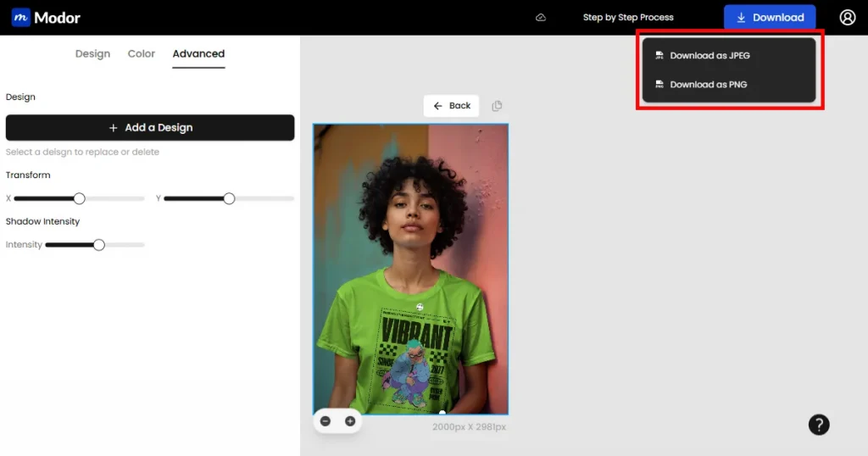The width and height of the screenshot is (868, 456).
Task: Open the Download dropdown button
Action: (x=769, y=18)
